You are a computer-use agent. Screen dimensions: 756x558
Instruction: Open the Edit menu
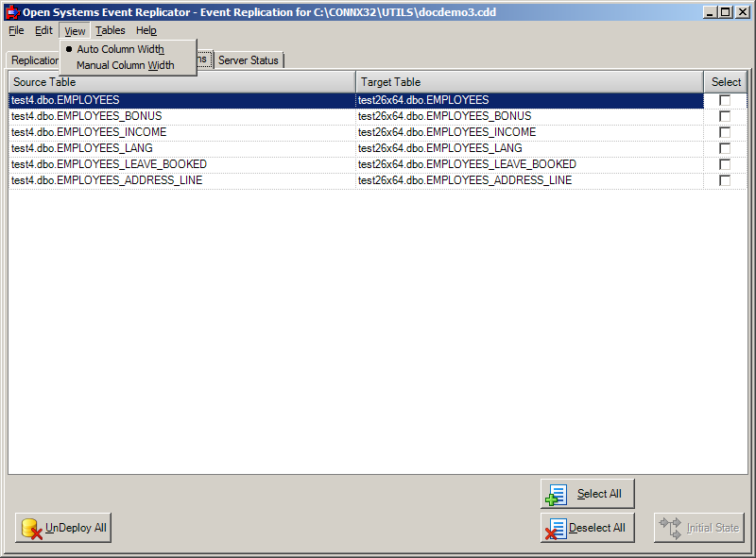(43, 30)
